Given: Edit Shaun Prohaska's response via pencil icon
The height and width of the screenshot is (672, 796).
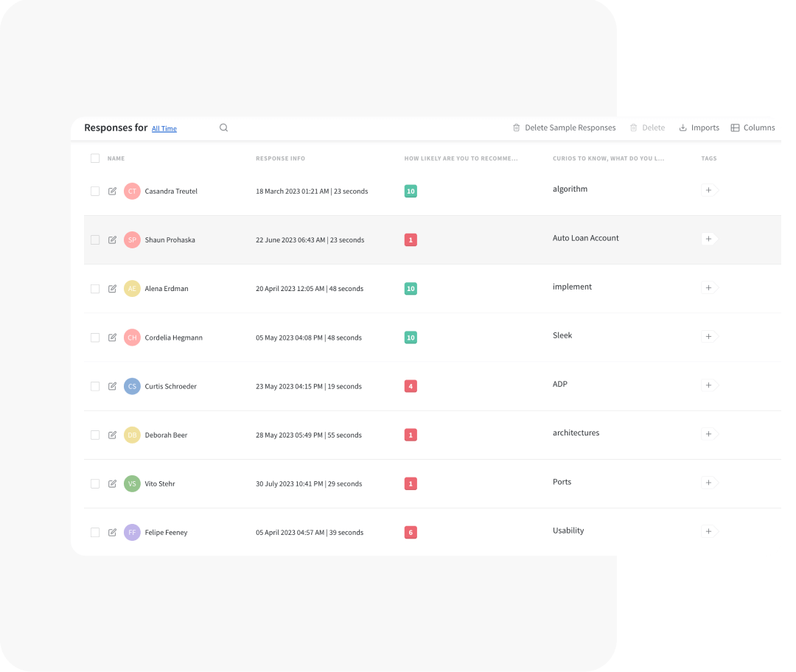Looking at the screenshot, I should pos(112,239).
